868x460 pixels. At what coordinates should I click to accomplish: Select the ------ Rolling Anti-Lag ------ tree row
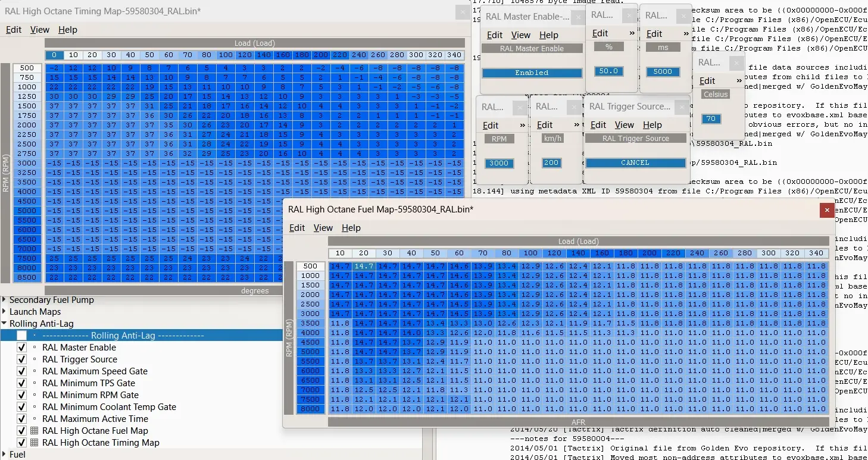(x=141, y=336)
